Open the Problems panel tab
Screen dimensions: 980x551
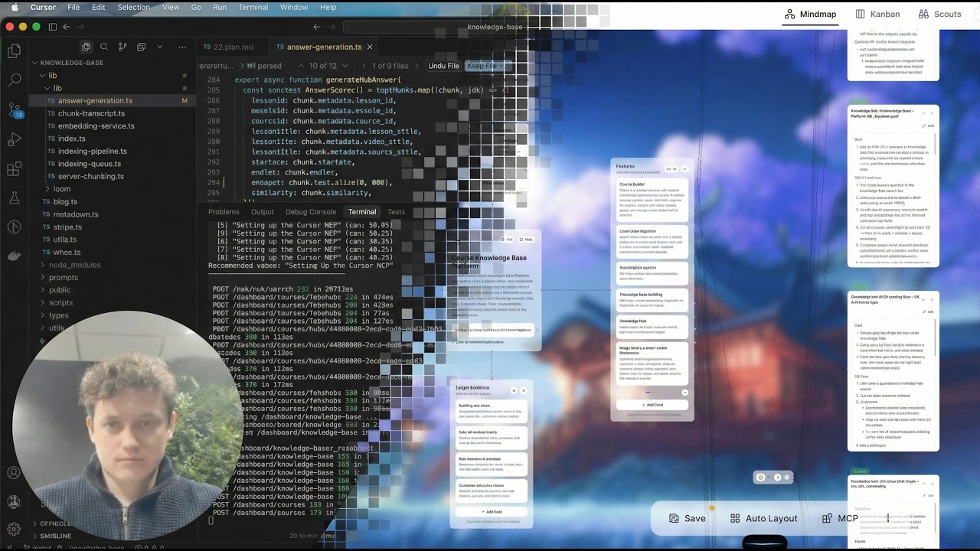point(224,212)
